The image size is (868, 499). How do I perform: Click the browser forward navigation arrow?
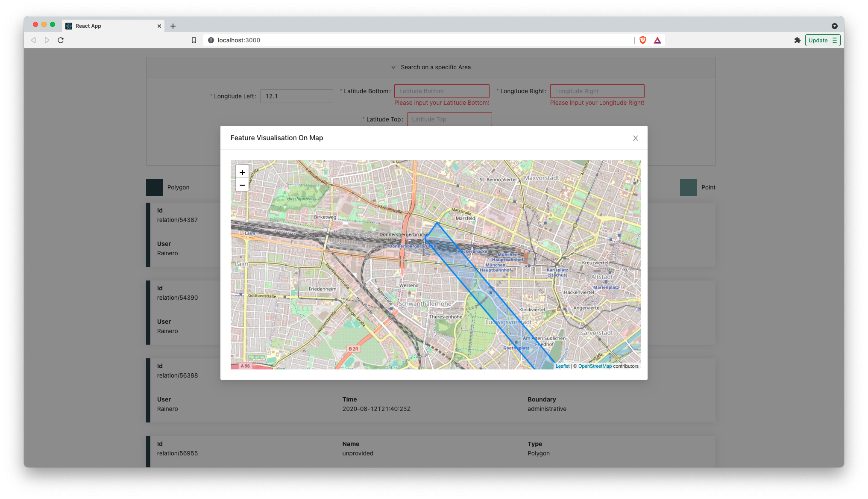[x=47, y=40]
